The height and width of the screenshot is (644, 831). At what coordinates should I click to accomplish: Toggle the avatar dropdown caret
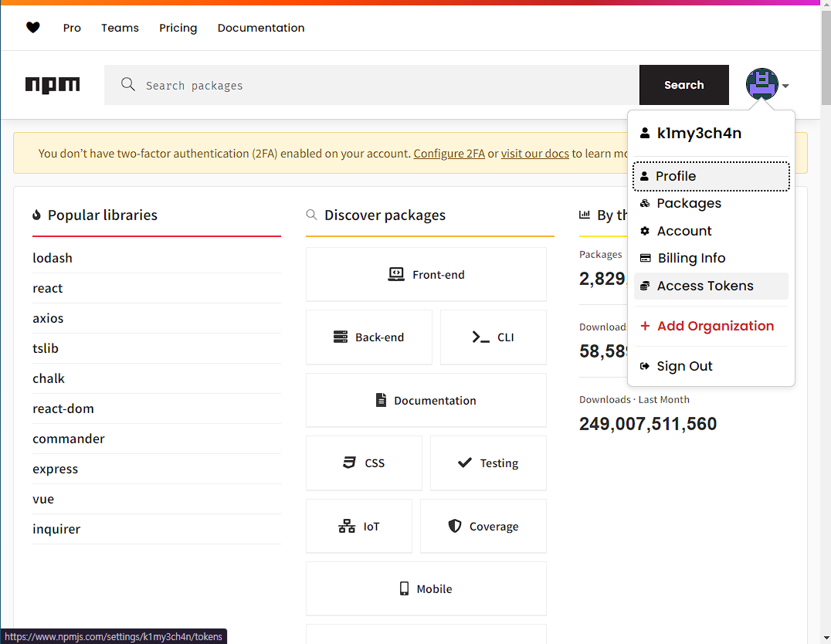785,86
